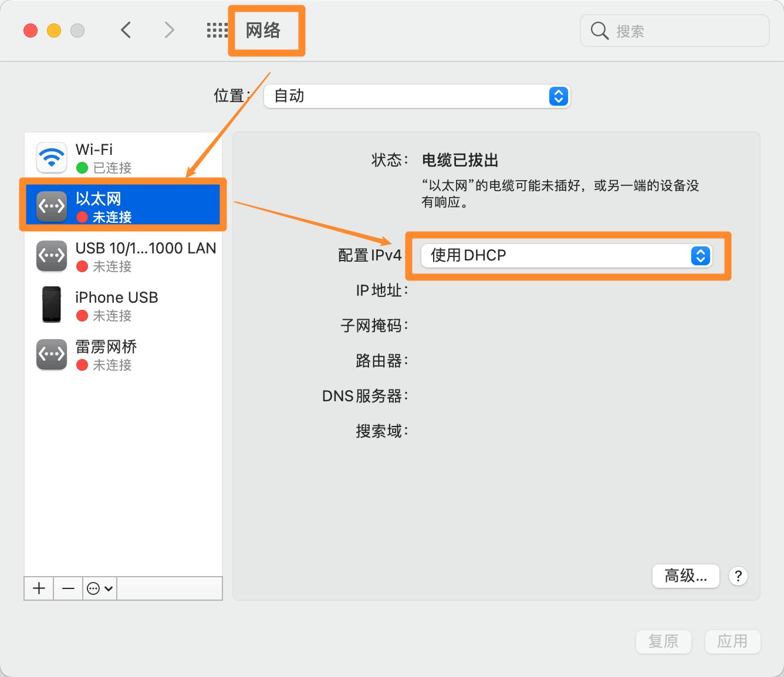
Task: Click inside the 搜索 search field
Action: (x=675, y=31)
